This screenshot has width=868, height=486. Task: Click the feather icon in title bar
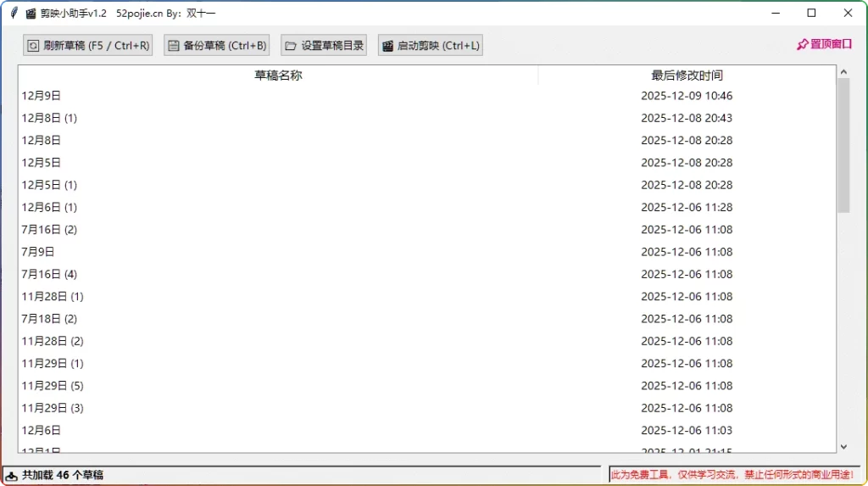(14, 13)
